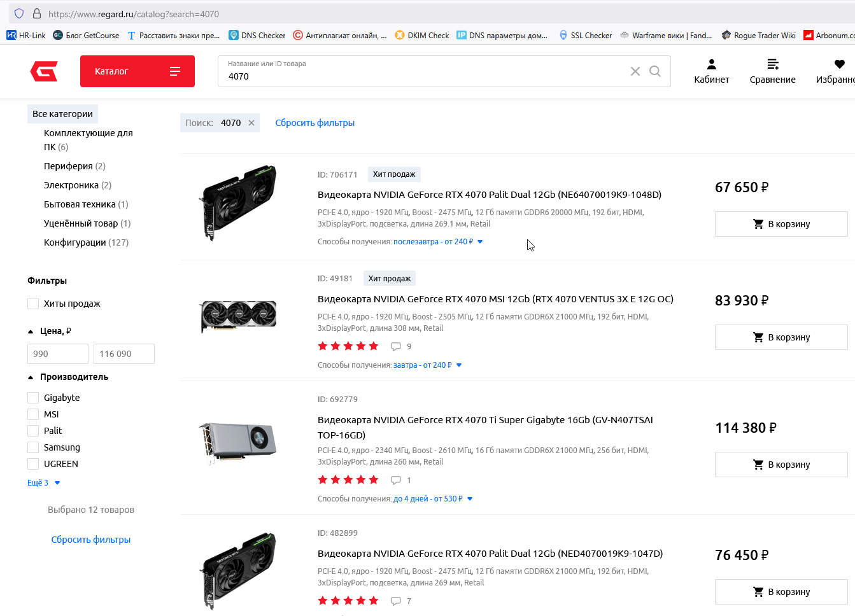Remove the 4070 search filter tag
Image resolution: width=855 pixels, height=616 pixels.
[251, 123]
